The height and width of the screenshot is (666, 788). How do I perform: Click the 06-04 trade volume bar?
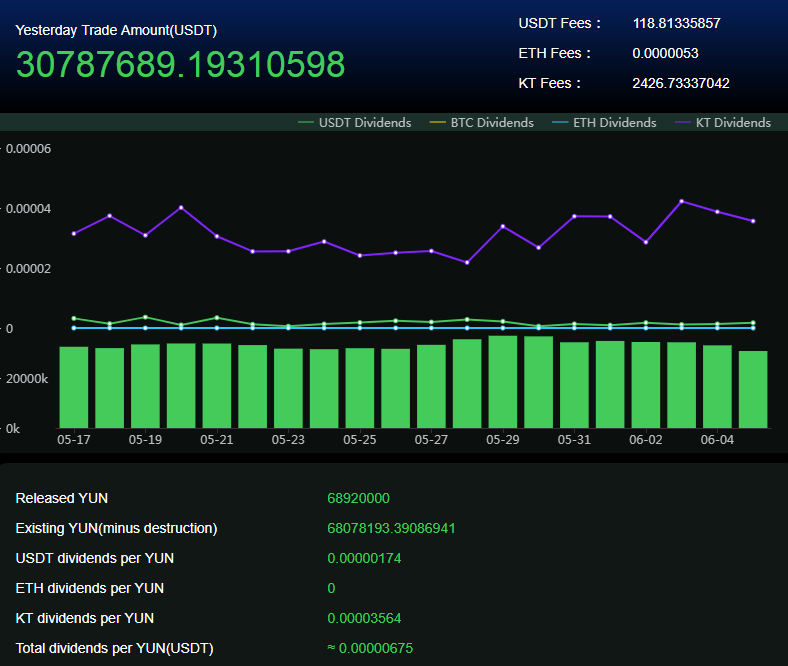click(717, 387)
